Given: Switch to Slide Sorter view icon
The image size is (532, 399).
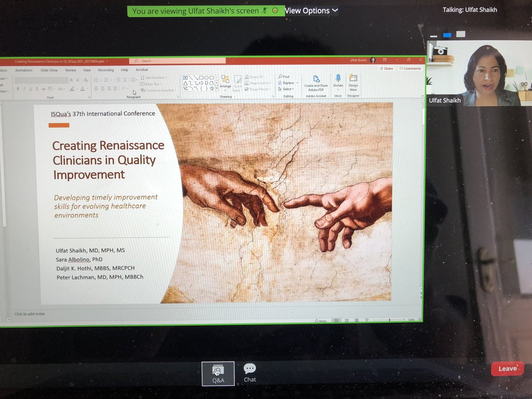Looking at the screenshot, I should point(347,320).
